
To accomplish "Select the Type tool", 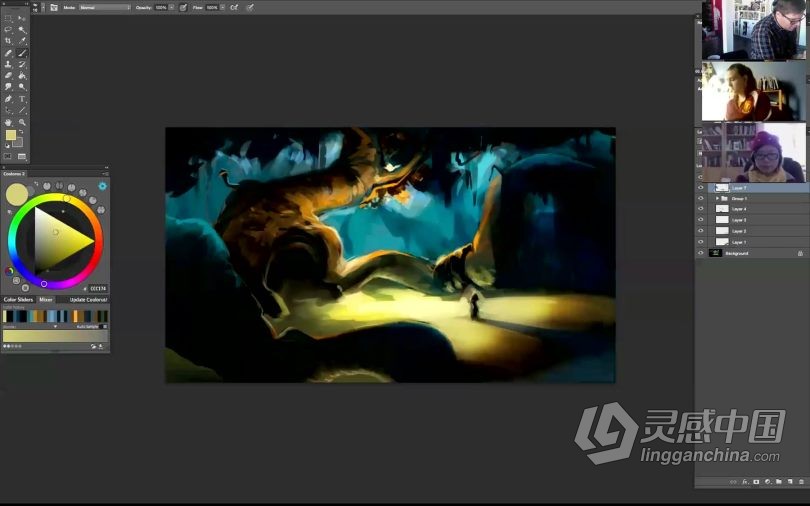I will [x=22, y=99].
